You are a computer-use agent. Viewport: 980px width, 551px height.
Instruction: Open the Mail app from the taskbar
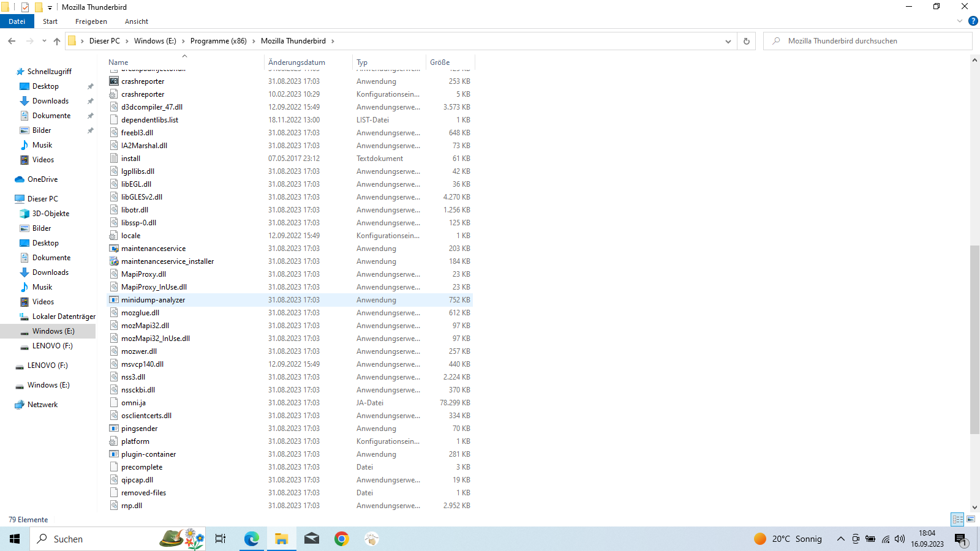pos(312,539)
